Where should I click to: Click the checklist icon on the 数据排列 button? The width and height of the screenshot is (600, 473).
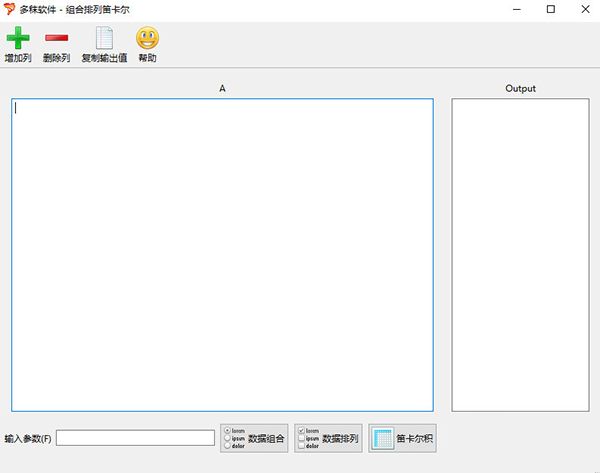pos(309,438)
